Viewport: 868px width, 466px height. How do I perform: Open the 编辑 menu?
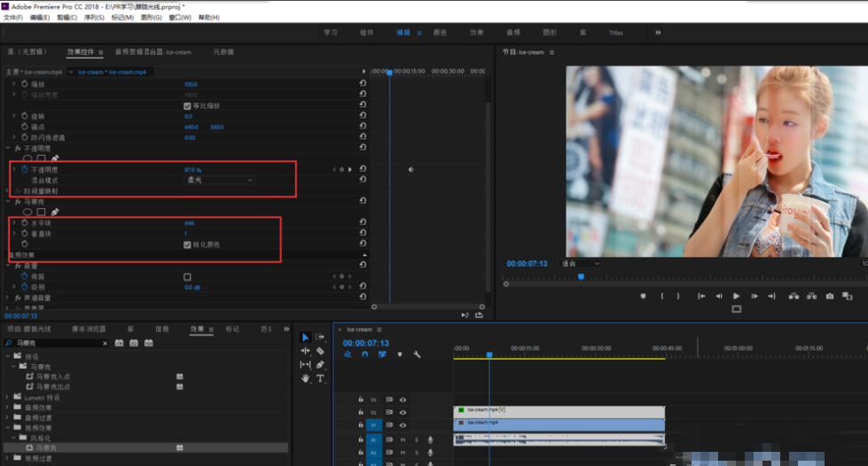click(x=39, y=18)
